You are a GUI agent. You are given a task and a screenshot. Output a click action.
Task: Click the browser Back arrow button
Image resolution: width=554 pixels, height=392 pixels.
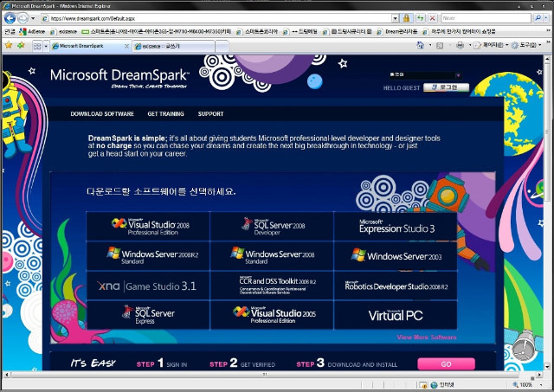click(10, 18)
